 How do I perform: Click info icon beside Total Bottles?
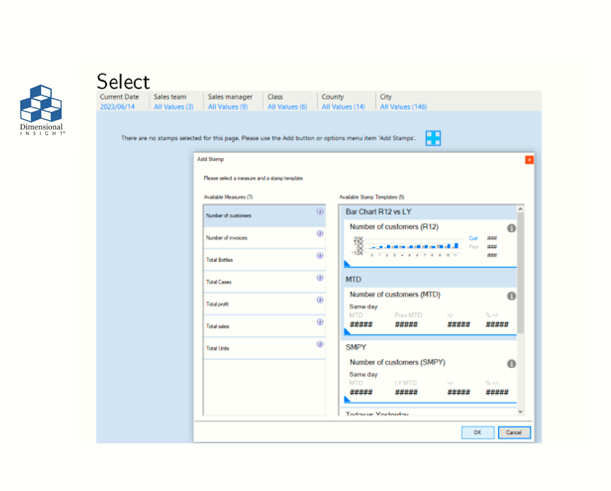coord(320,256)
